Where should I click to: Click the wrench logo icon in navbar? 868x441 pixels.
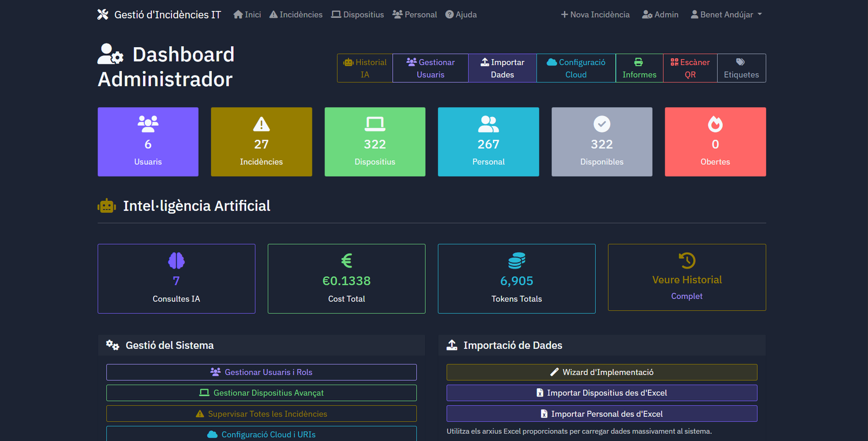[x=103, y=15]
